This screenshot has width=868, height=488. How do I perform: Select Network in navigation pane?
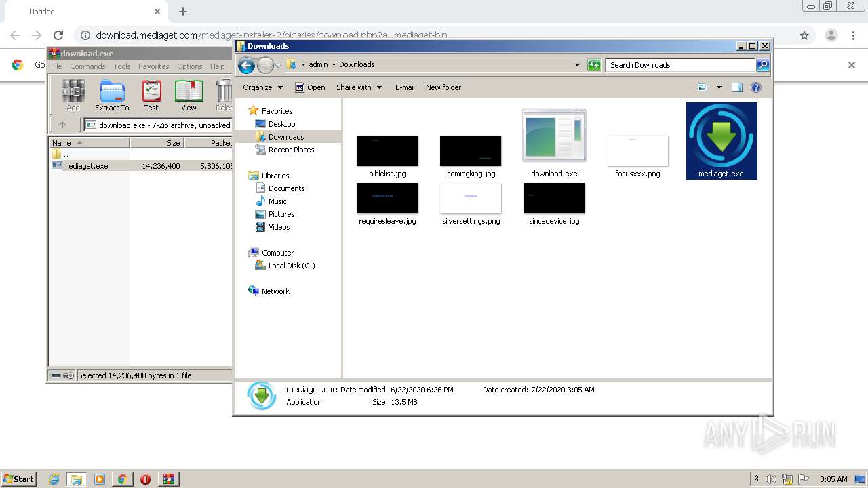pos(270,291)
